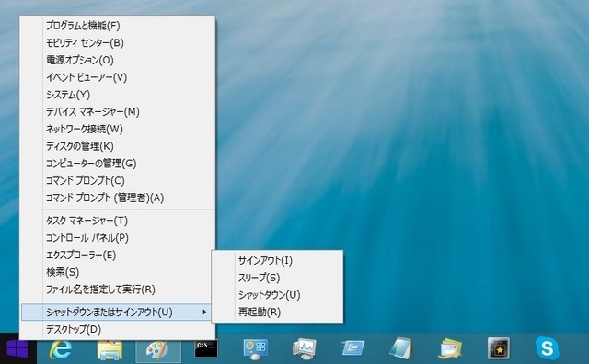Open プログラムと機能(F)
This screenshot has width=589, height=364.
[x=118, y=26]
